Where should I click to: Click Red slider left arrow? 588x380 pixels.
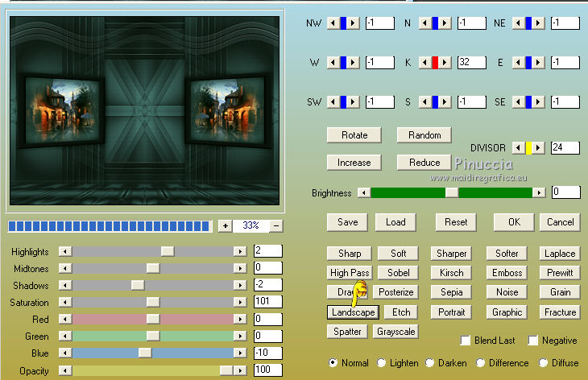65,319
